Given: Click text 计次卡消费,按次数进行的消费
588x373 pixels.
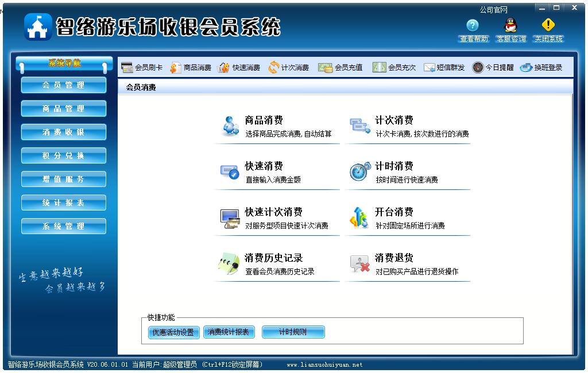Looking at the screenshot, I should 422,134.
